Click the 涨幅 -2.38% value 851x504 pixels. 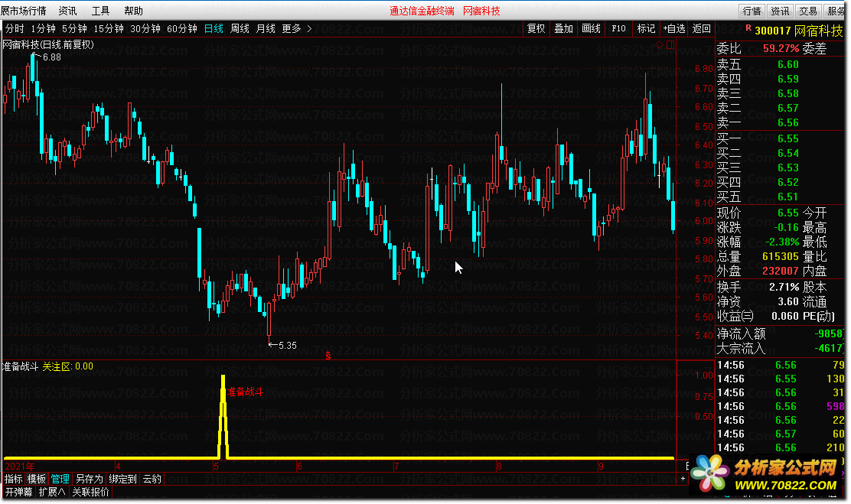pos(782,242)
